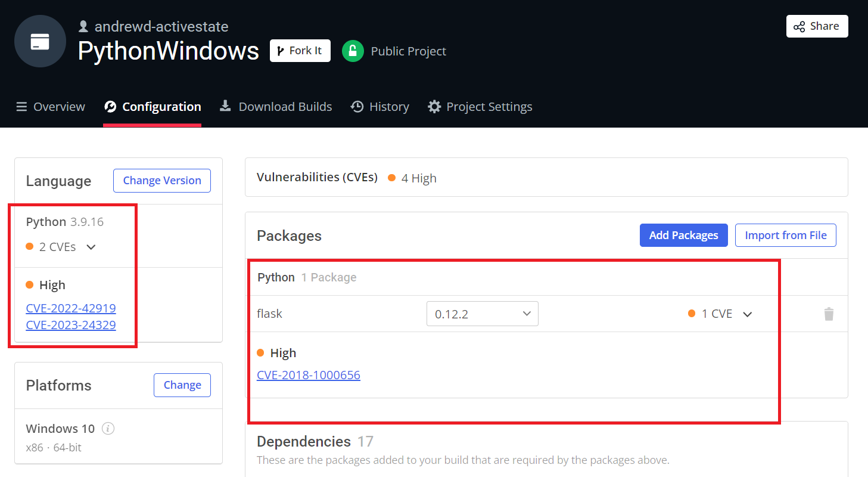Click the project avatar card icon

click(40, 41)
